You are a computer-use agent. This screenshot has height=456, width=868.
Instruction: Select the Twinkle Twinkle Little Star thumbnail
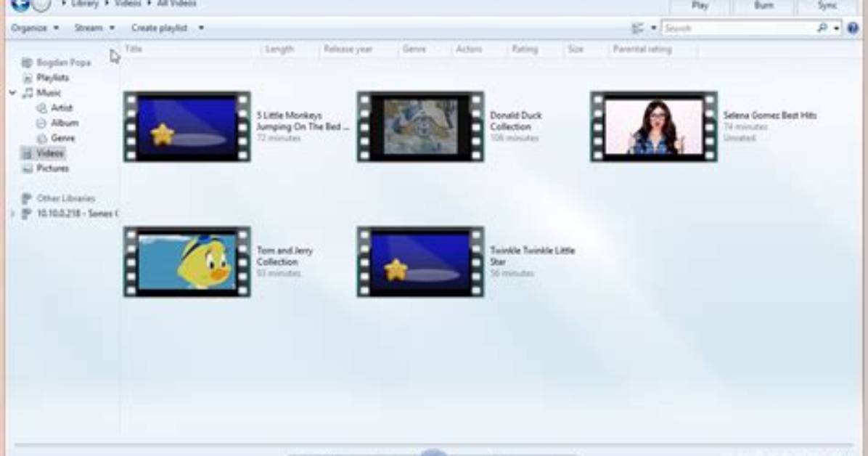coord(421,261)
